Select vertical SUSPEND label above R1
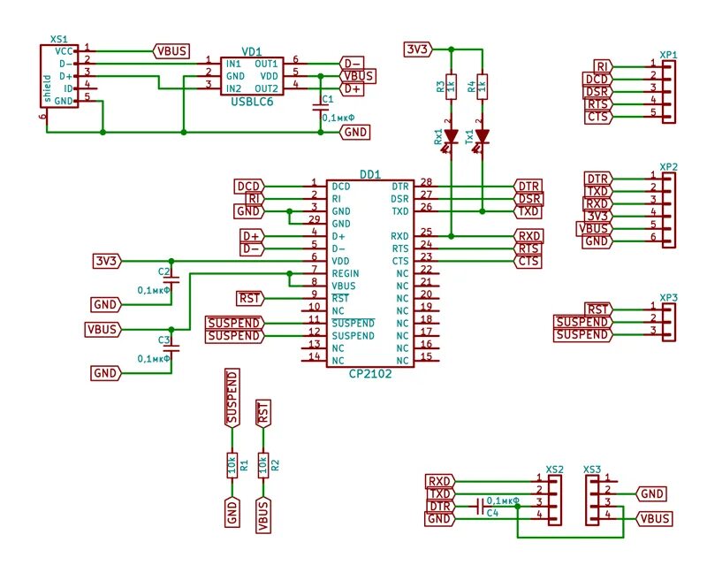Image resolution: width=707 pixels, height=588 pixels. click(x=232, y=399)
